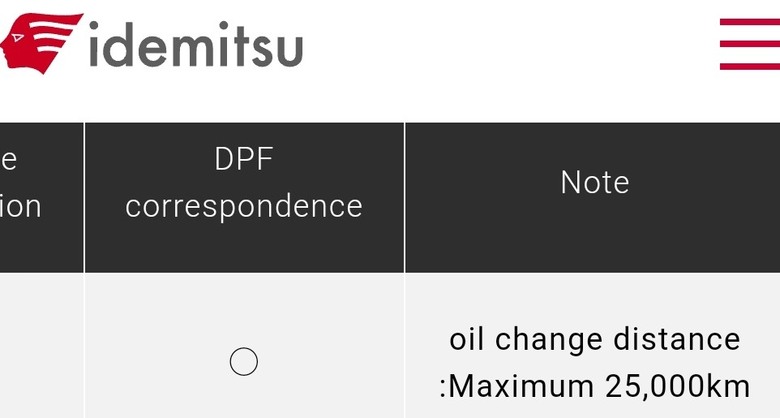Click the Note data cell below header
Viewport: 780px width, 418px height.
pos(593,346)
